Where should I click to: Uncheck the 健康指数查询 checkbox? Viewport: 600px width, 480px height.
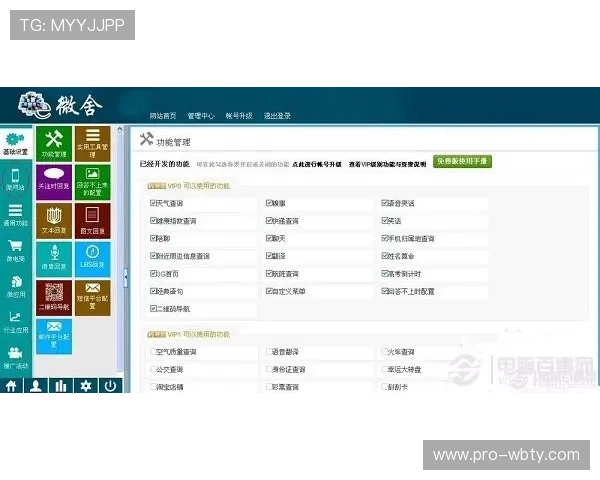click(x=153, y=220)
